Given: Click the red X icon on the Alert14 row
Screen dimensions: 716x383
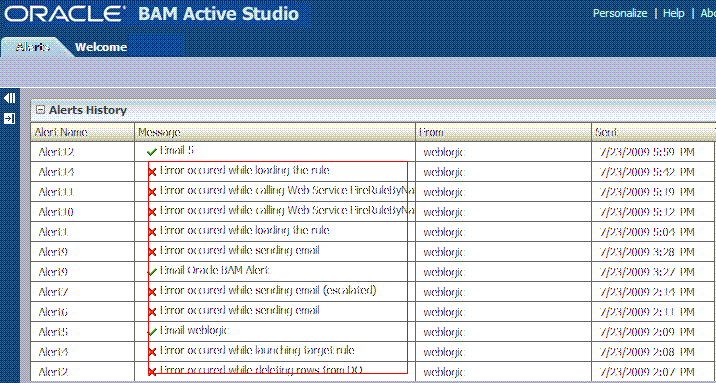Looking at the screenshot, I should (153, 172).
